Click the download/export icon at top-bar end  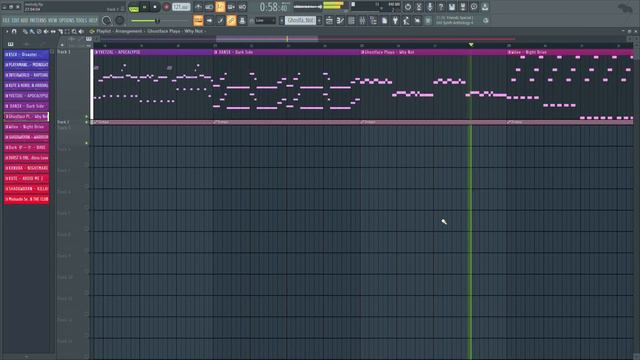484,7
